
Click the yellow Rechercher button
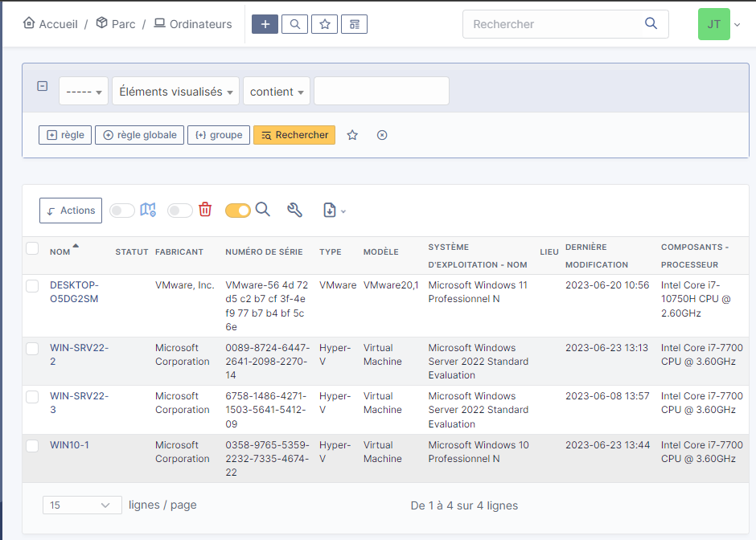point(294,135)
